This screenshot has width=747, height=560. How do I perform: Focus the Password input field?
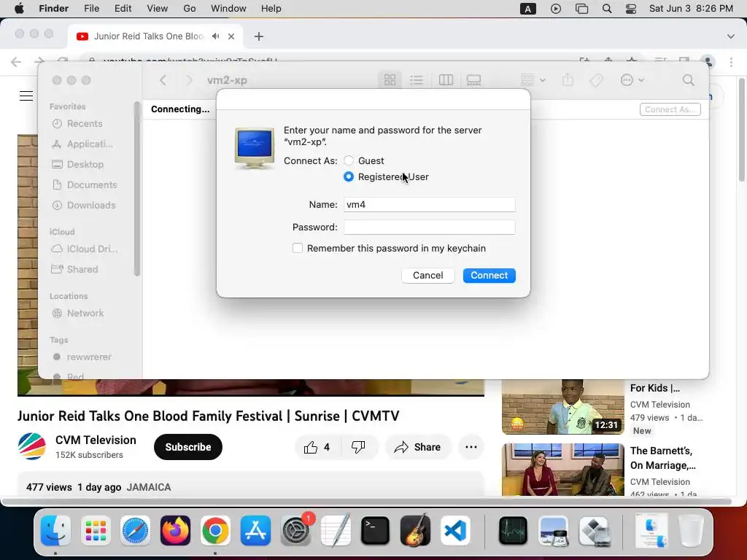point(429,227)
